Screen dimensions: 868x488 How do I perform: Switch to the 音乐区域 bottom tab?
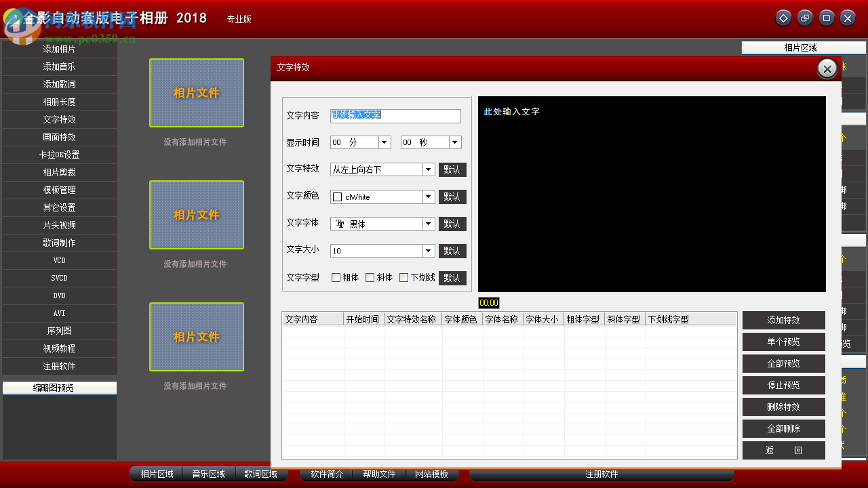point(208,474)
